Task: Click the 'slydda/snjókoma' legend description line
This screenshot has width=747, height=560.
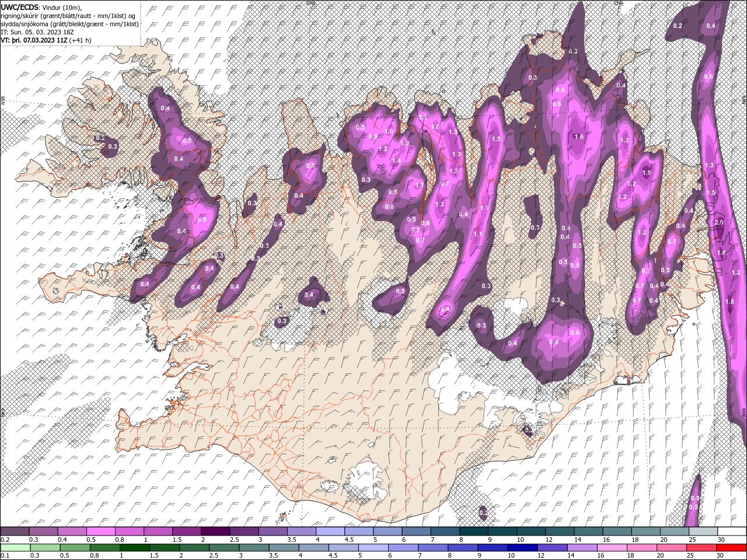Action: 70,24
